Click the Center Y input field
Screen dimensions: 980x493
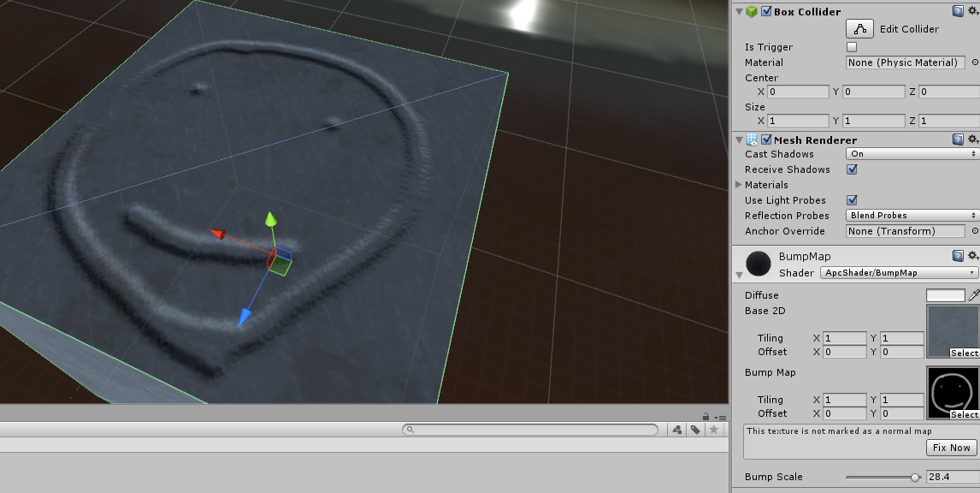pos(874,92)
